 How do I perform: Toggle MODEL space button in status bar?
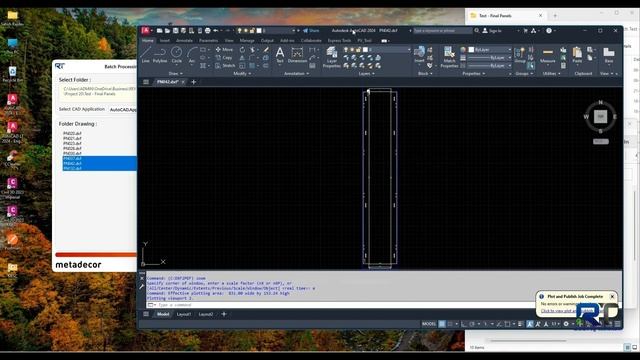[429, 324]
